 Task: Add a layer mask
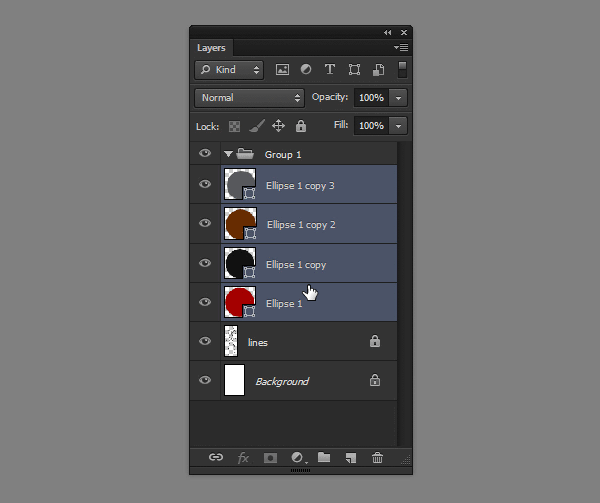click(270, 457)
